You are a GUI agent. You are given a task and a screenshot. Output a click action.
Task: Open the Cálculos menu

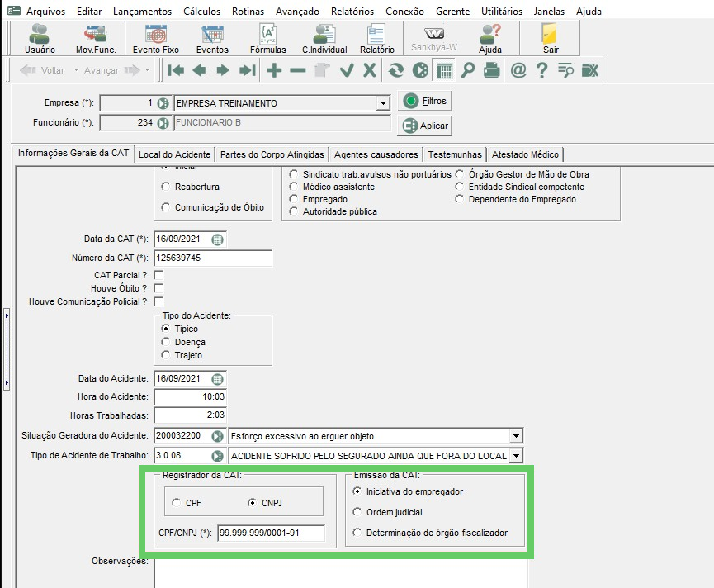point(201,12)
